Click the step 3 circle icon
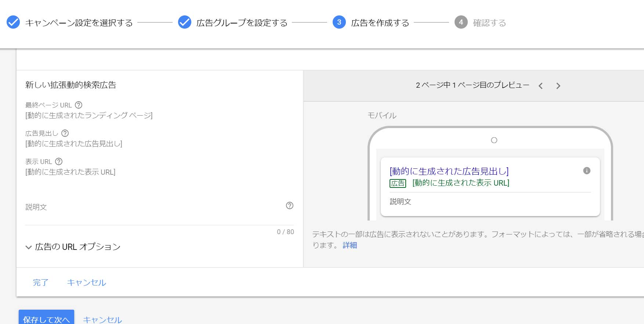This screenshot has width=644, height=324. point(339,22)
